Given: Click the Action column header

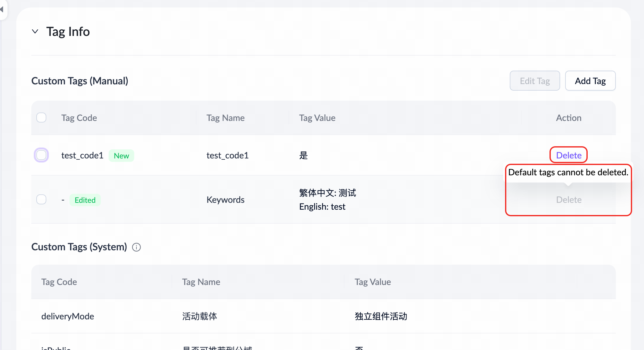Looking at the screenshot, I should (x=569, y=118).
